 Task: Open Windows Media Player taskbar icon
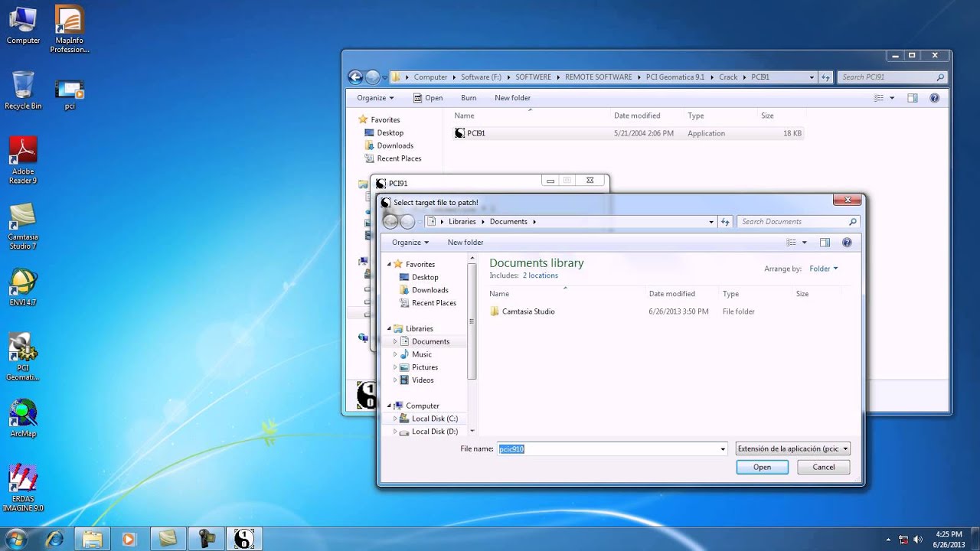tap(129, 538)
